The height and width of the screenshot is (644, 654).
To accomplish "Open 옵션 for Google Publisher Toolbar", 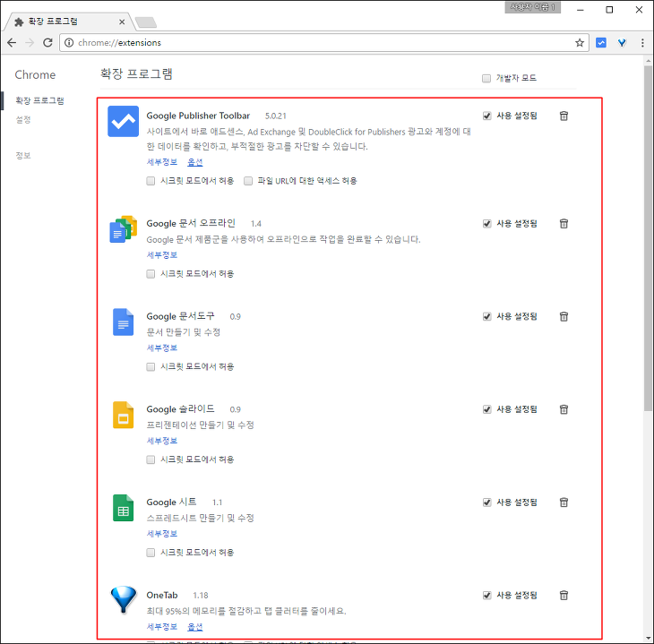I will [194, 162].
